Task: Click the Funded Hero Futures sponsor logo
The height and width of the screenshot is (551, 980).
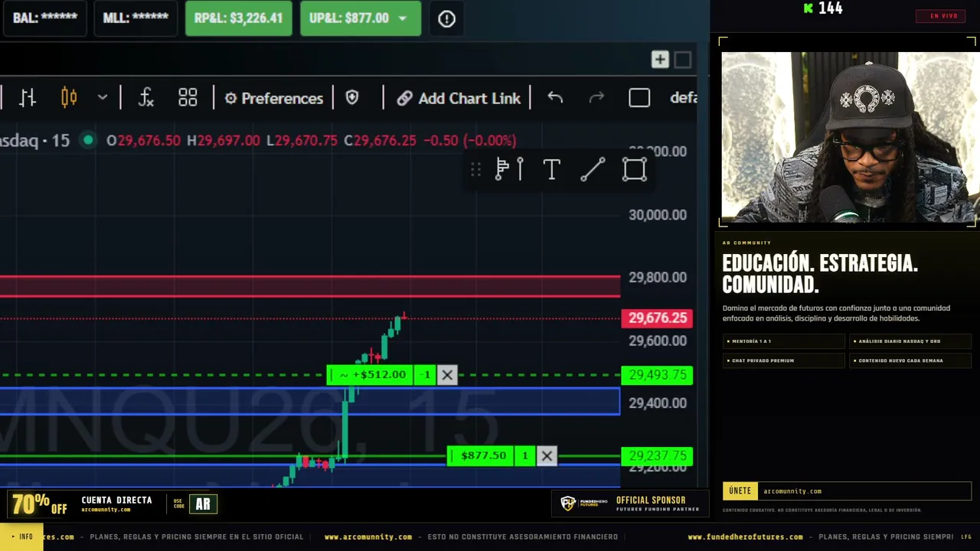Action: coord(583,504)
